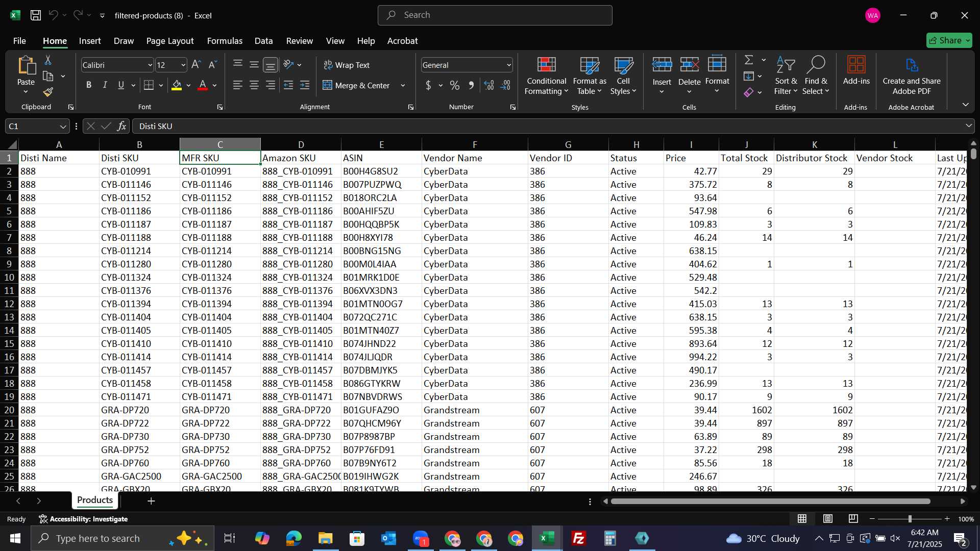This screenshot has width=980, height=551.
Task: Open Find & Select dropdown
Action: pos(816,76)
